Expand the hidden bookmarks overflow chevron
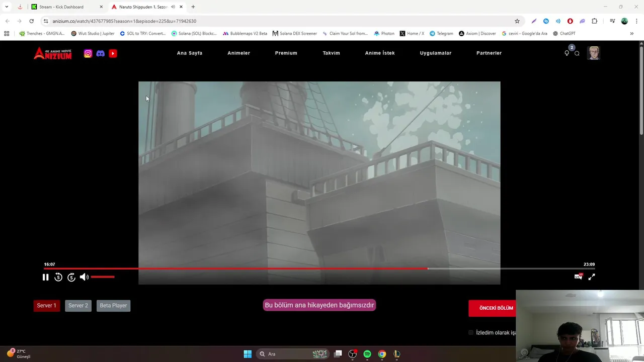This screenshot has width=644, height=362. click(x=631, y=34)
